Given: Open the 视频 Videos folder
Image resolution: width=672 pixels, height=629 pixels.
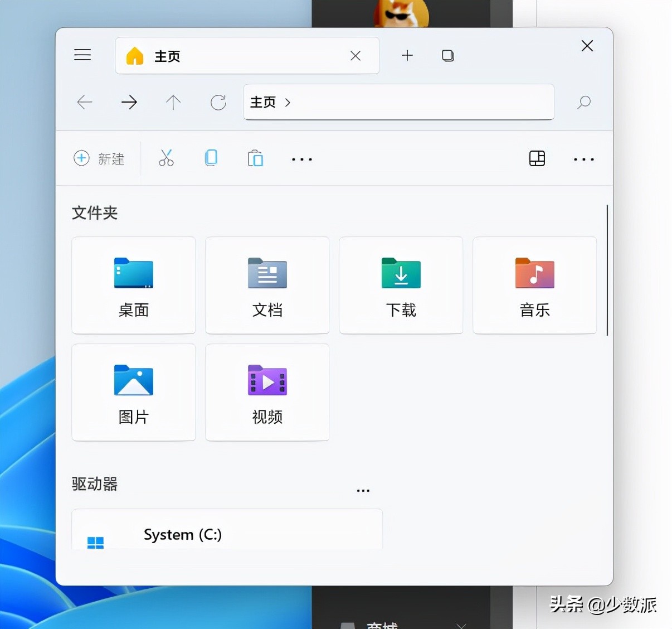Looking at the screenshot, I should pyautogui.click(x=267, y=392).
